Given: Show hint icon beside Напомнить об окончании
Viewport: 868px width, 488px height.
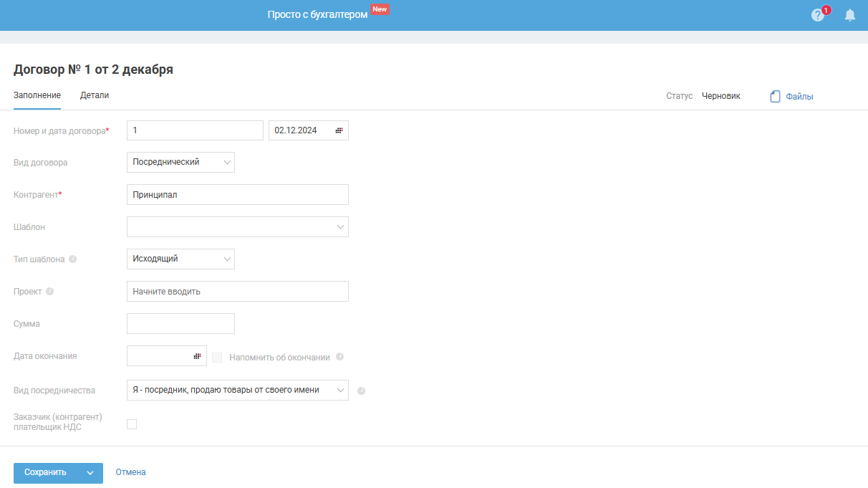Looking at the screenshot, I should (x=339, y=356).
